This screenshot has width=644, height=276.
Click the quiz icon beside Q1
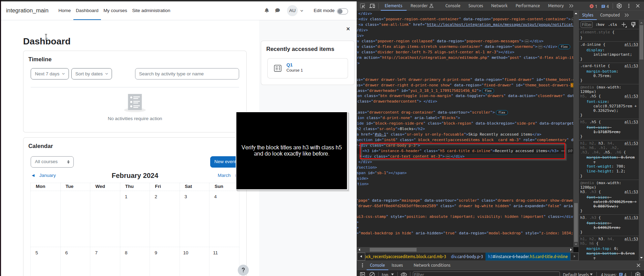pos(278,68)
